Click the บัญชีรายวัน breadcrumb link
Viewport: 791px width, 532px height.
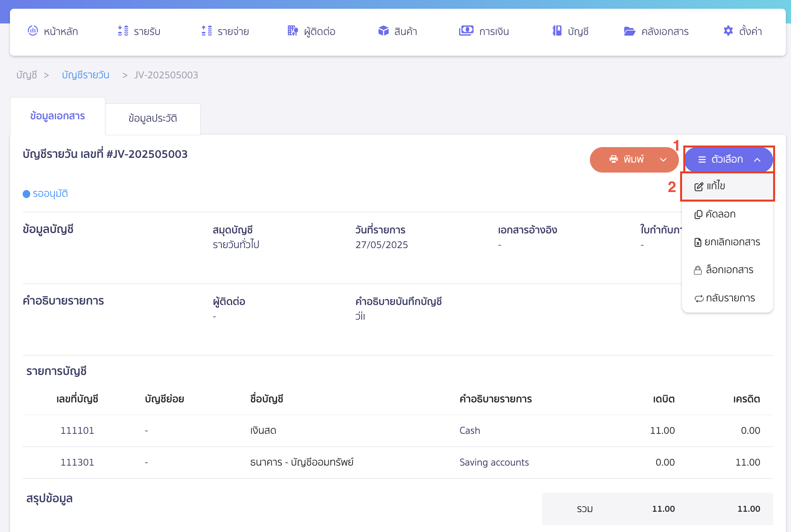(x=85, y=75)
